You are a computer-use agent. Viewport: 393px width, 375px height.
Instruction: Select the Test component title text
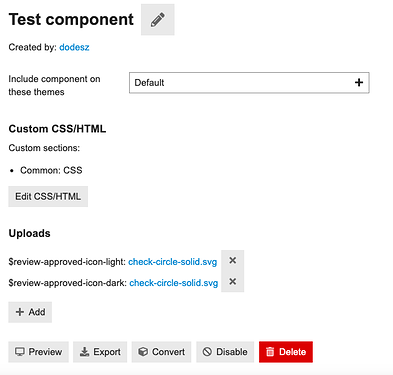click(71, 19)
